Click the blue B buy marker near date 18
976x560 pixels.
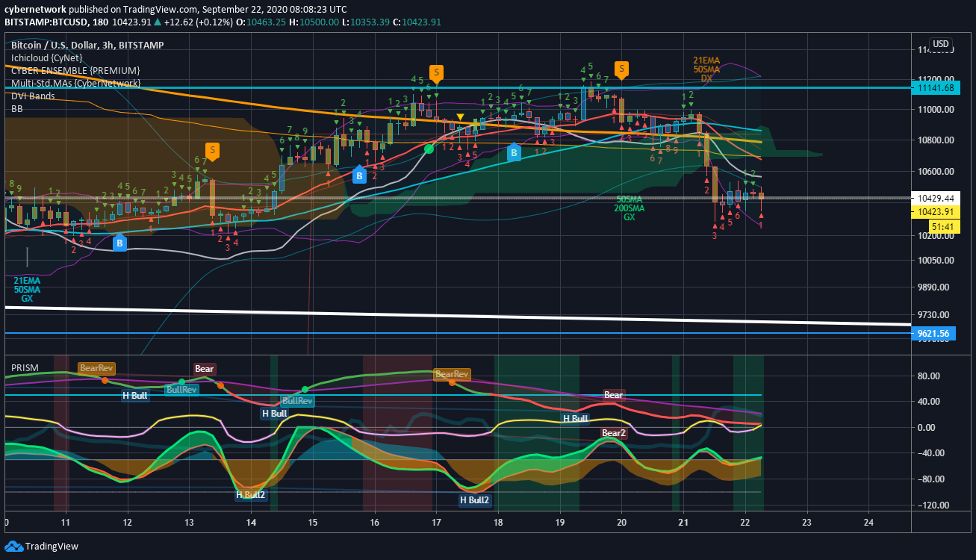[514, 152]
